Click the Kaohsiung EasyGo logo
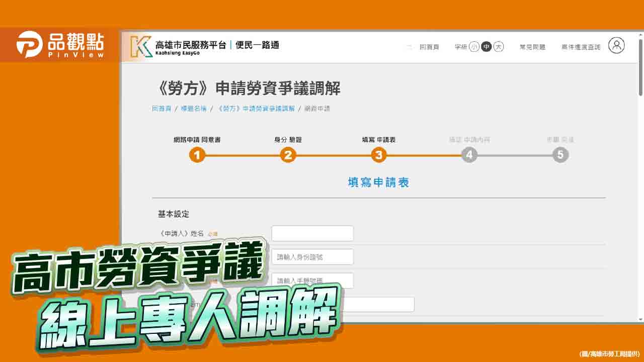The width and height of the screenshot is (644, 362). (x=205, y=46)
